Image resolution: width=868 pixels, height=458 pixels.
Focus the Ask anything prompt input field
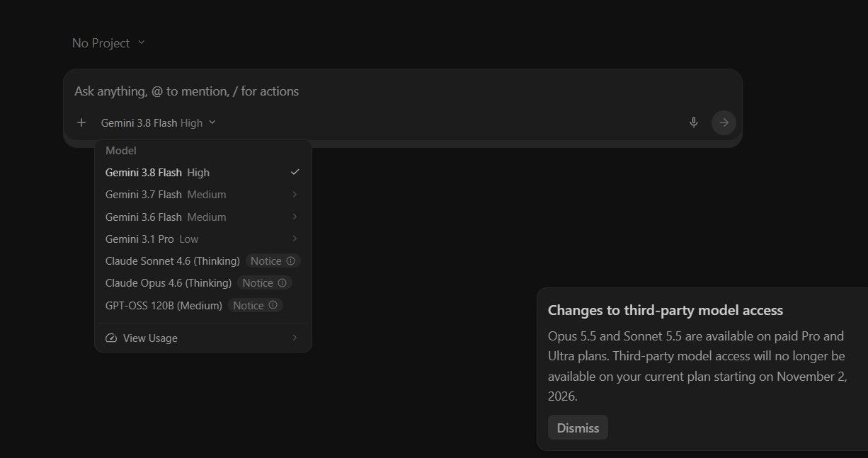402,91
